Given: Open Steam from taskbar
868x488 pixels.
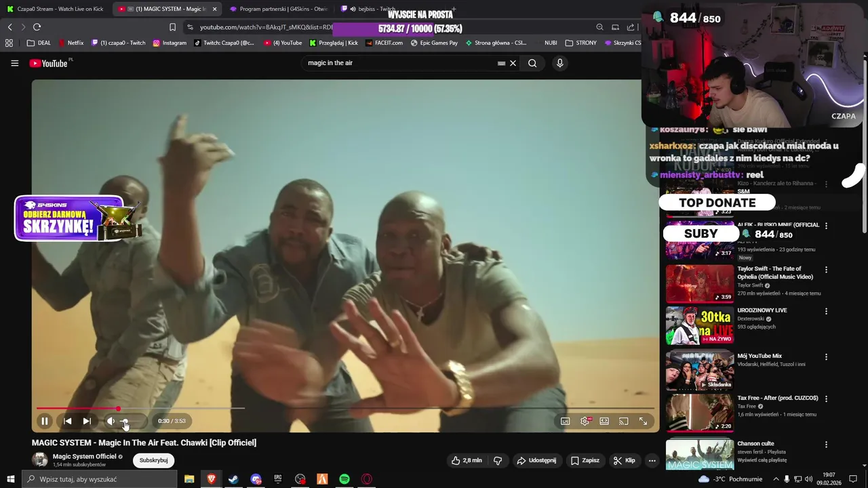Looking at the screenshot, I should coord(233,479).
